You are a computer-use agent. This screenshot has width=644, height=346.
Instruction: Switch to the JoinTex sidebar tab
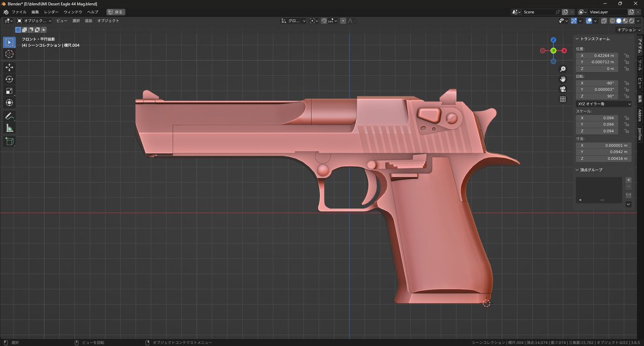[x=640, y=134]
